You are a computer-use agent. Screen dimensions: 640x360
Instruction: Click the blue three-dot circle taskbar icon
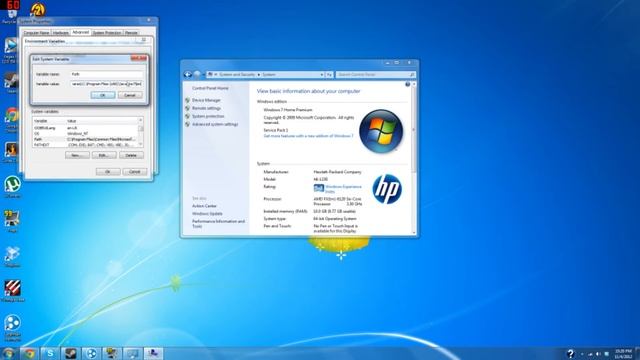pyautogui.click(x=91, y=353)
